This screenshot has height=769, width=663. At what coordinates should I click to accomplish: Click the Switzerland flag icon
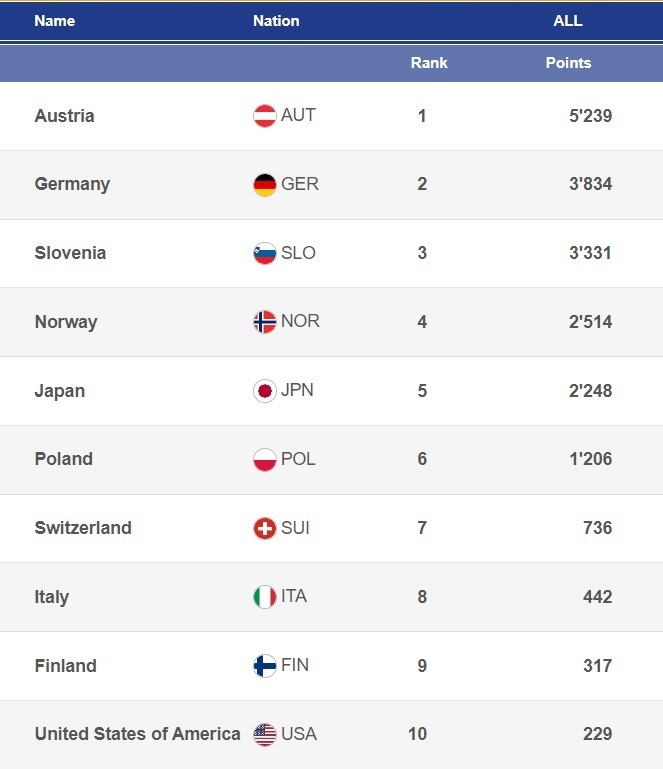point(264,528)
